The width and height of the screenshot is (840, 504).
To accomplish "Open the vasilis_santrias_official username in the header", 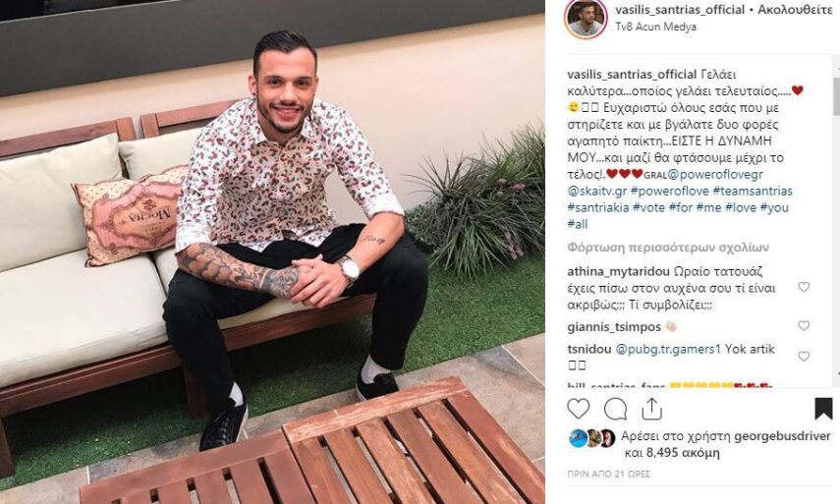I will pos(680,10).
